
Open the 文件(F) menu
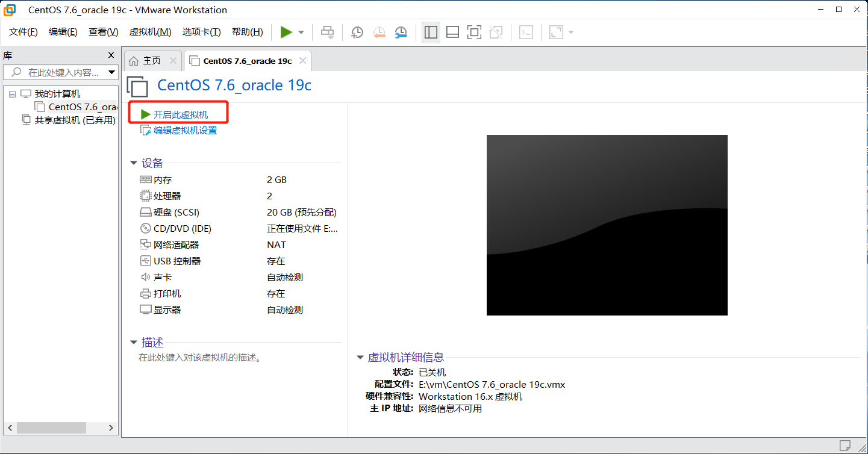click(x=23, y=32)
